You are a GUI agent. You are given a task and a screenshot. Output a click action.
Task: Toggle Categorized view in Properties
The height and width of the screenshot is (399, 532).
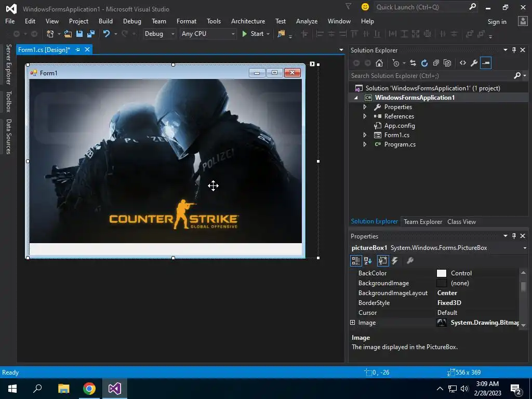click(x=355, y=261)
